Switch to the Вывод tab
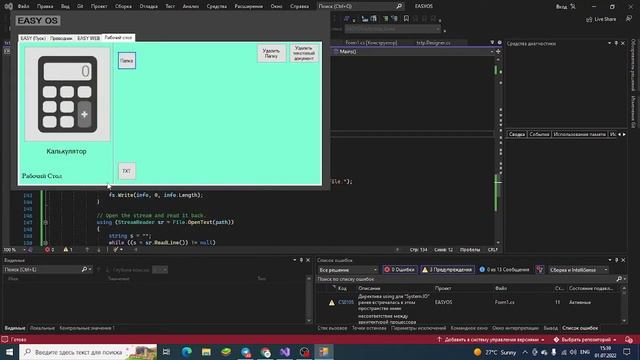Image resolution: width=640 pixels, height=360 pixels. [x=550, y=328]
